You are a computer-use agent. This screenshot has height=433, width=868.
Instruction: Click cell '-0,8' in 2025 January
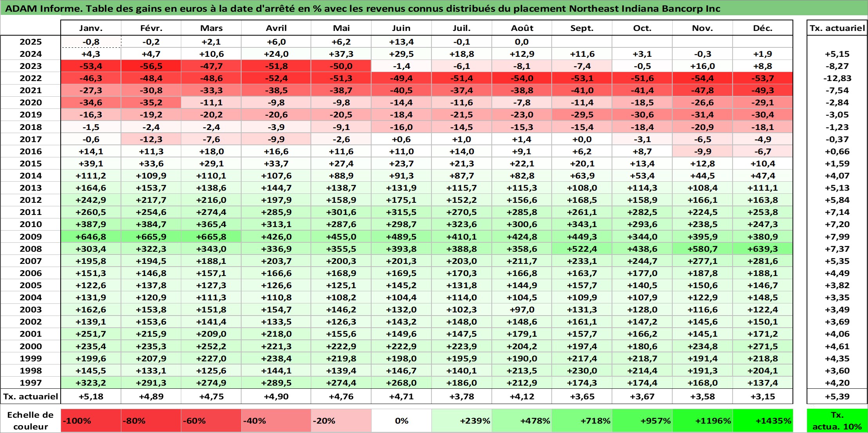click(91, 42)
